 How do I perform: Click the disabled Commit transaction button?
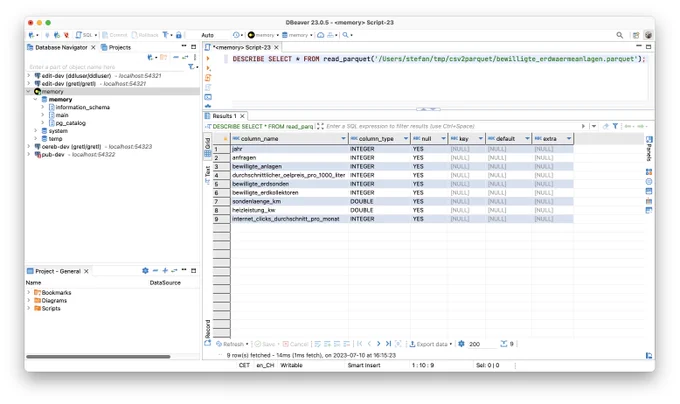[115, 35]
